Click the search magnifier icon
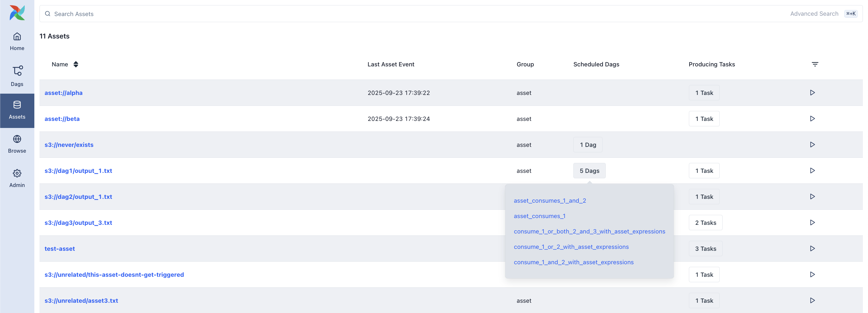This screenshot has width=868, height=313. [48, 14]
